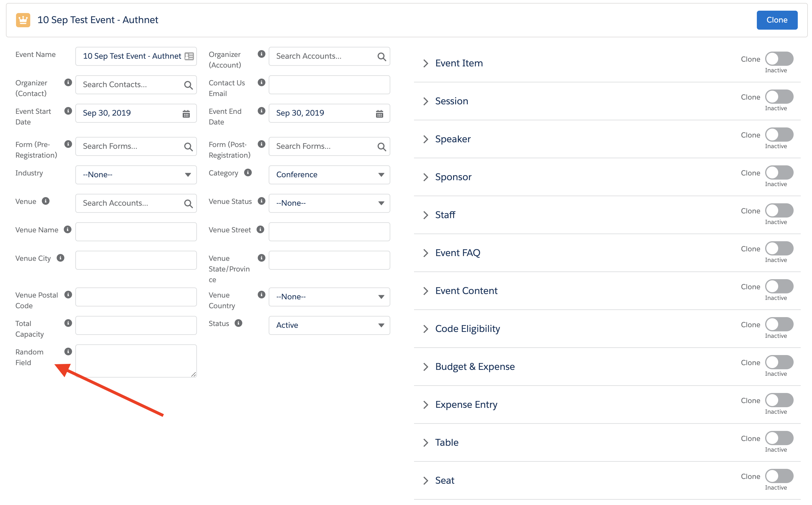Open the Category dropdown showing Conference
Viewport: 812px width, 505px height.
coord(329,175)
